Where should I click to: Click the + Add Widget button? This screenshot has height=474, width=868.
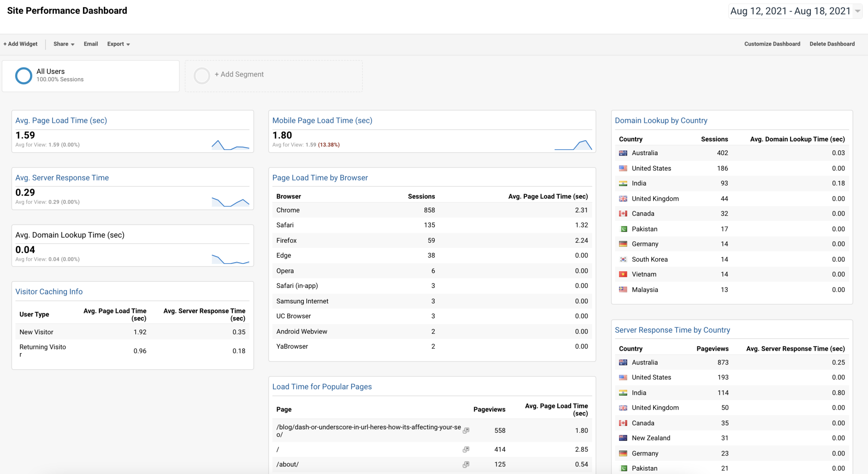pos(20,44)
